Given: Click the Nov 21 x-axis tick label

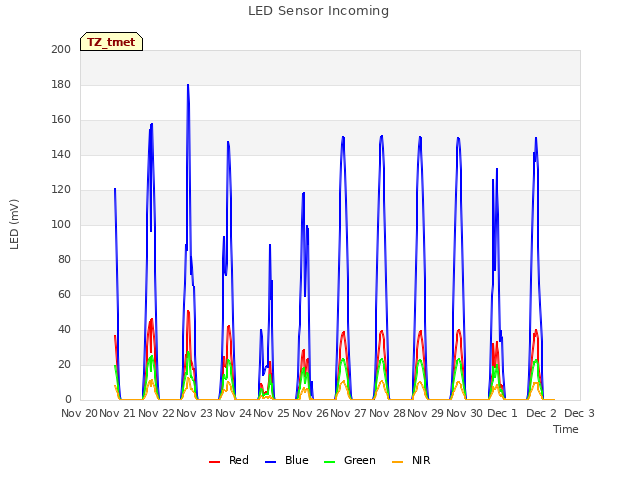Looking at the screenshot, I should tap(118, 413).
